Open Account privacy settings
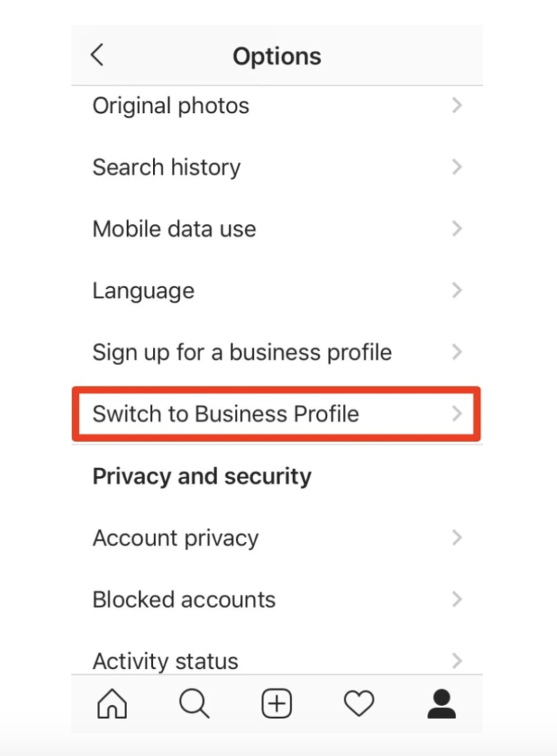Image resolution: width=557 pixels, height=756 pixels. [x=277, y=538]
